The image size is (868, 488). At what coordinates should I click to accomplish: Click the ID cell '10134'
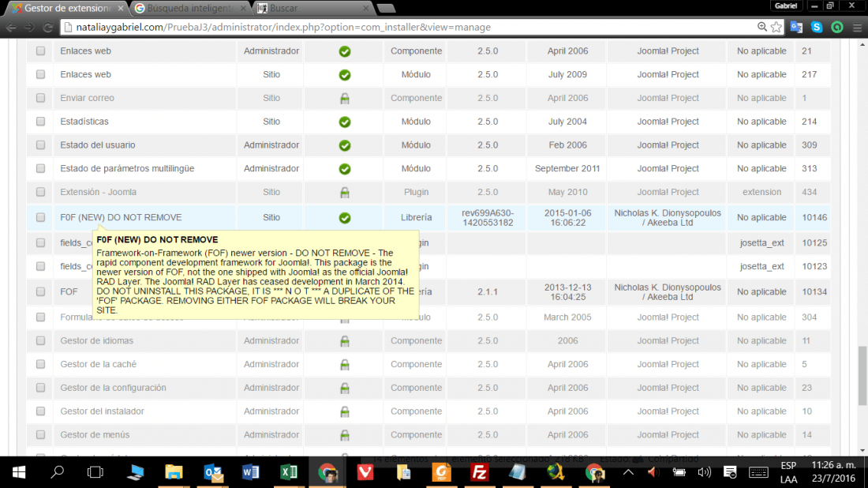pos(814,292)
